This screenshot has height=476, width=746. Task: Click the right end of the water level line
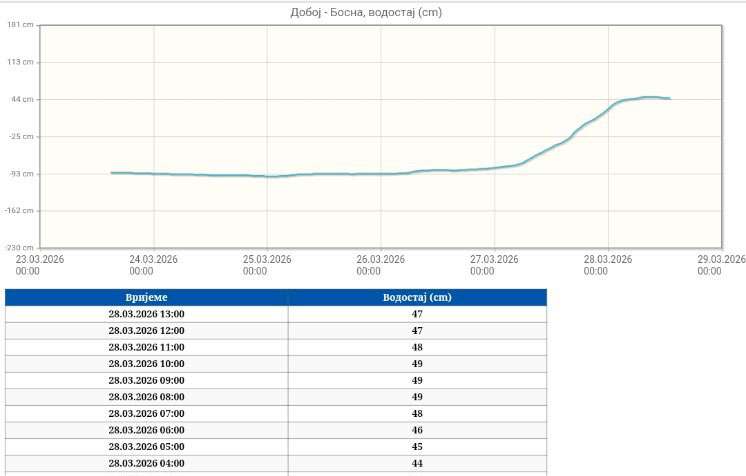[668, 98]
